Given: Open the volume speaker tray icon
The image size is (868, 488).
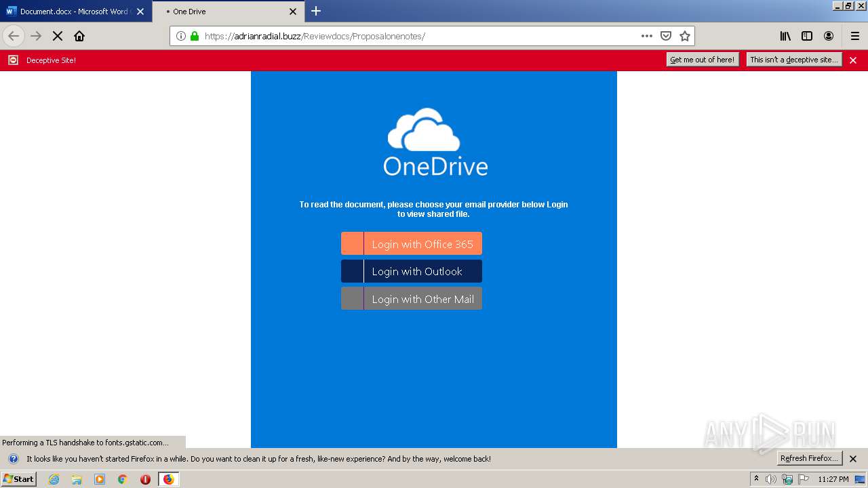Looking at the screenshot, I should (771, 479).
